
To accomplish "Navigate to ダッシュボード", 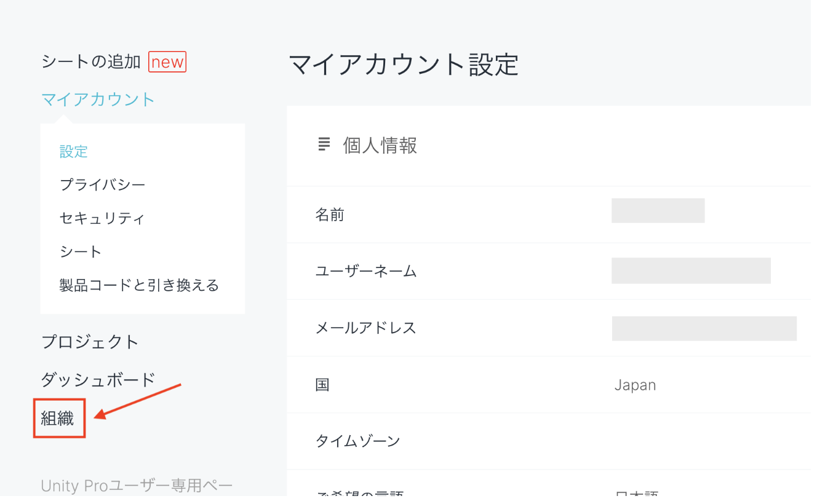I will (98, 380).
